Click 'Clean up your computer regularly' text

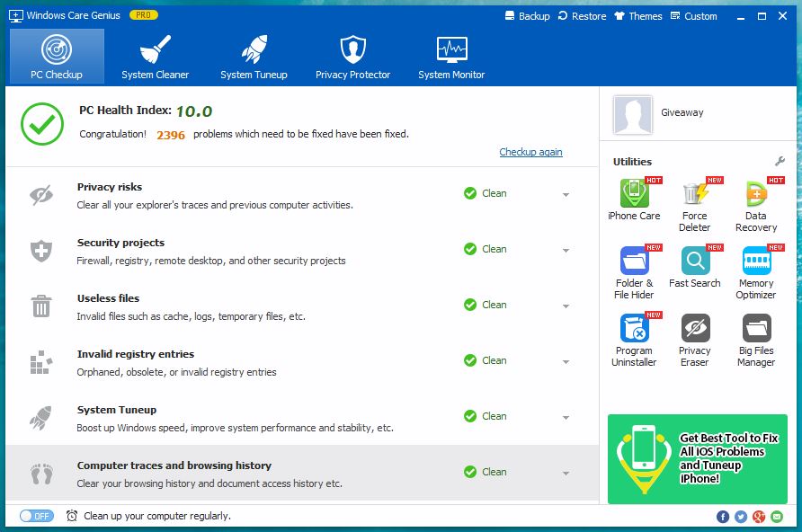click(x=157, y=516)
